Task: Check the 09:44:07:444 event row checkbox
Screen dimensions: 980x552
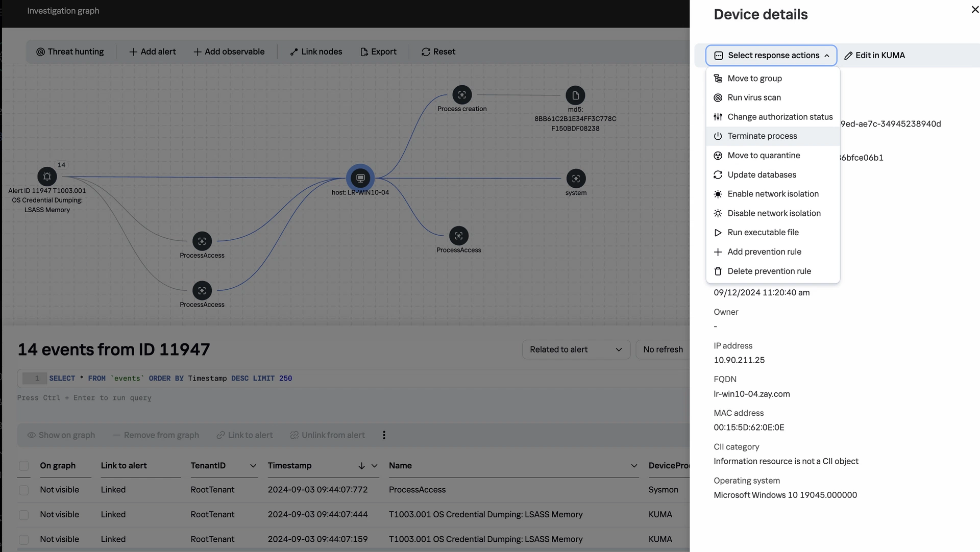Action: (x=23, y=515)
